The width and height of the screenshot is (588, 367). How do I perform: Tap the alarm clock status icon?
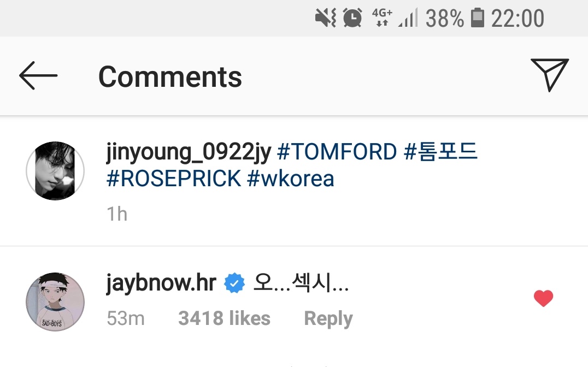[x=352, y=17]
